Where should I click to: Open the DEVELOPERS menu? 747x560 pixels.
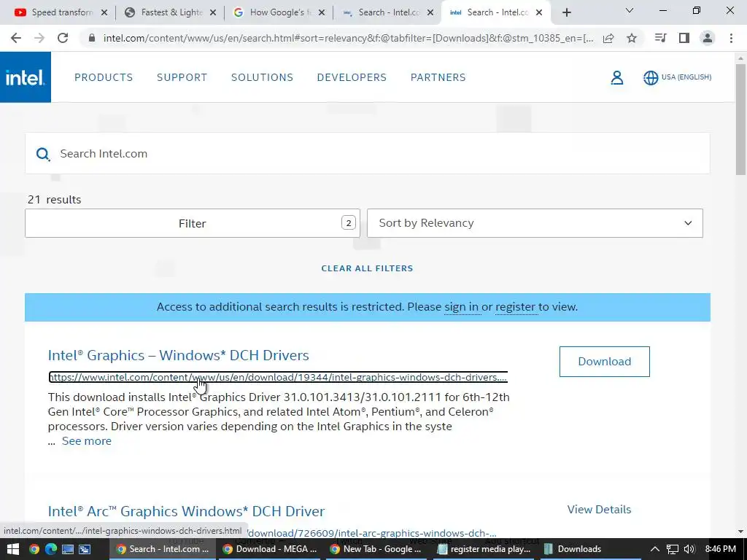coord(352,77)
